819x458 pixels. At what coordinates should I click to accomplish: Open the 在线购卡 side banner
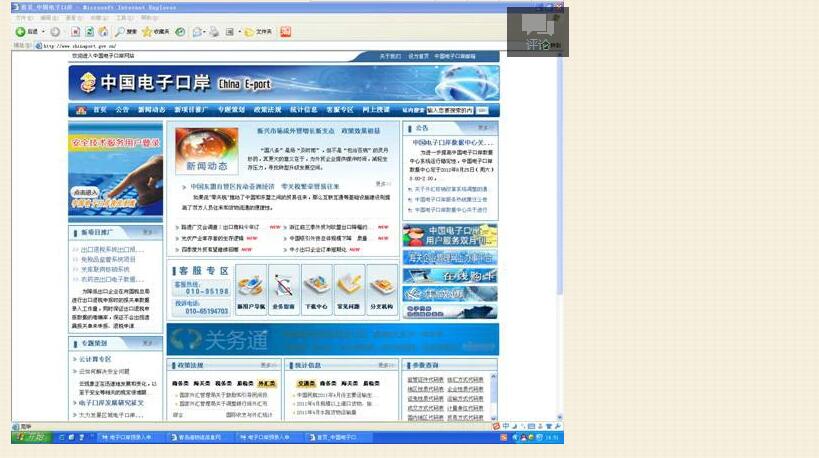click(450, 276)
